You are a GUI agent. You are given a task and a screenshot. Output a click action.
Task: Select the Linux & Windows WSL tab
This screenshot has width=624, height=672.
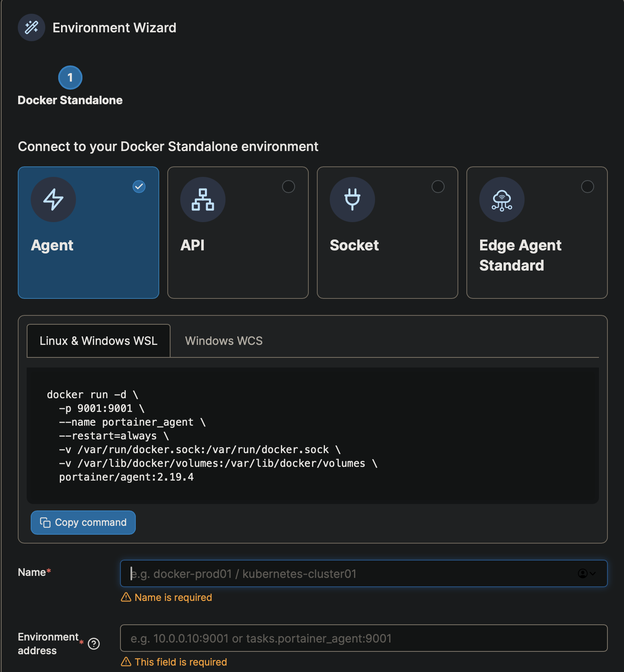click(99, 341)
